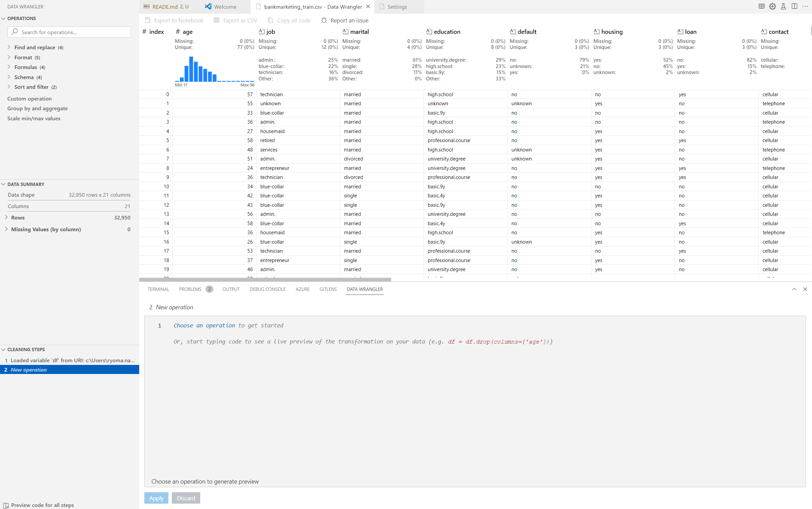Open the Settings editor tab
Screen dimensions: 812x509
point(397,7)
